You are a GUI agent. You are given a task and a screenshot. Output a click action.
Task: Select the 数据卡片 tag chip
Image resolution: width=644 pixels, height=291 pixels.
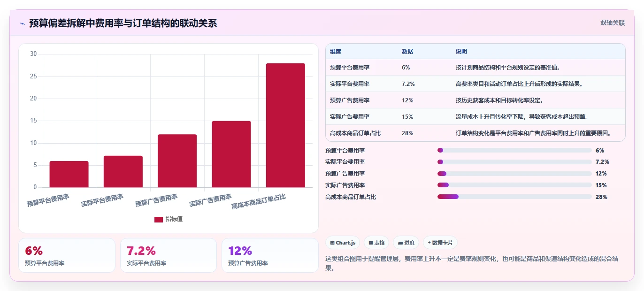pos(440,243)
